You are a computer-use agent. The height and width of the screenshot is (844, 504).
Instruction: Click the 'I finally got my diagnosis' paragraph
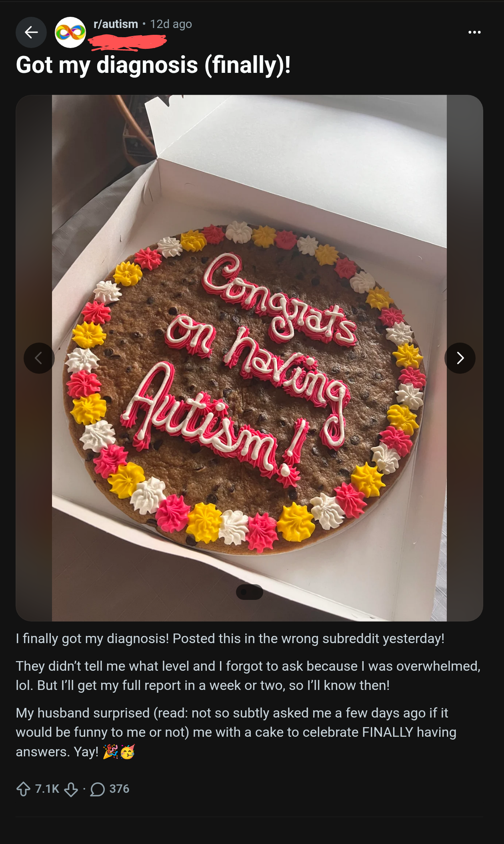pos(230,638)
